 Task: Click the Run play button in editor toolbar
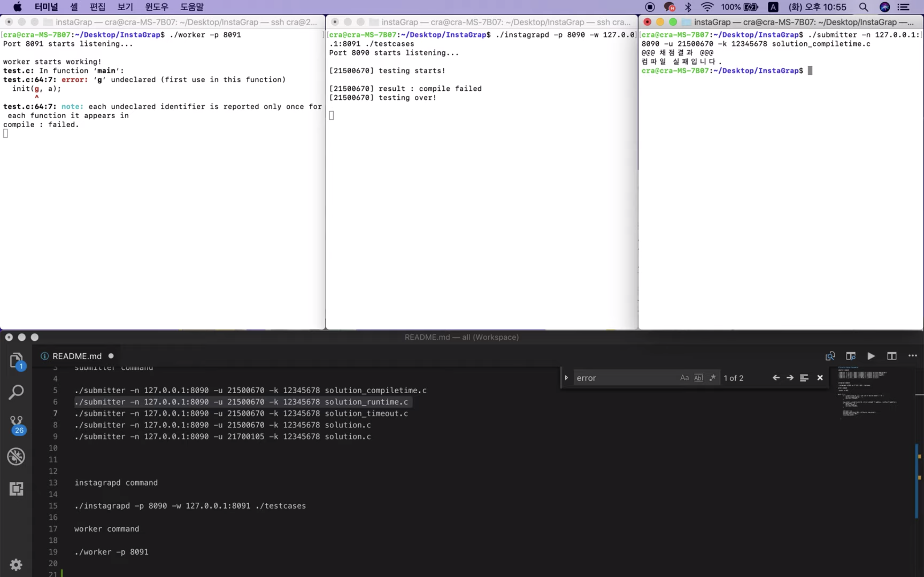tap(871, 356)
